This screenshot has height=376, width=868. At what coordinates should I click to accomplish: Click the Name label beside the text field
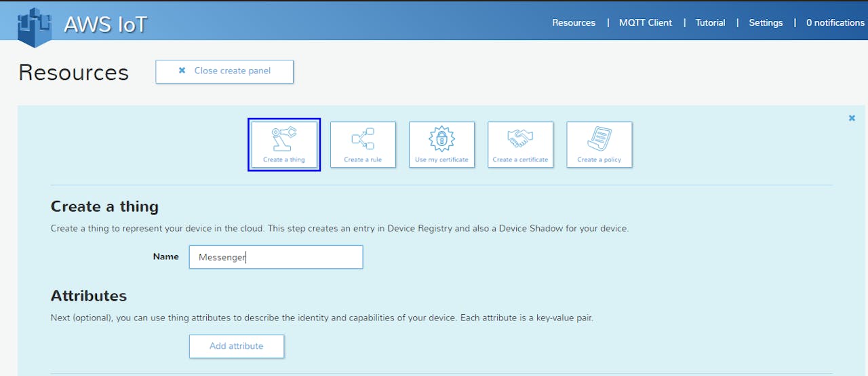pyautogui.click(x=165, y=257)
